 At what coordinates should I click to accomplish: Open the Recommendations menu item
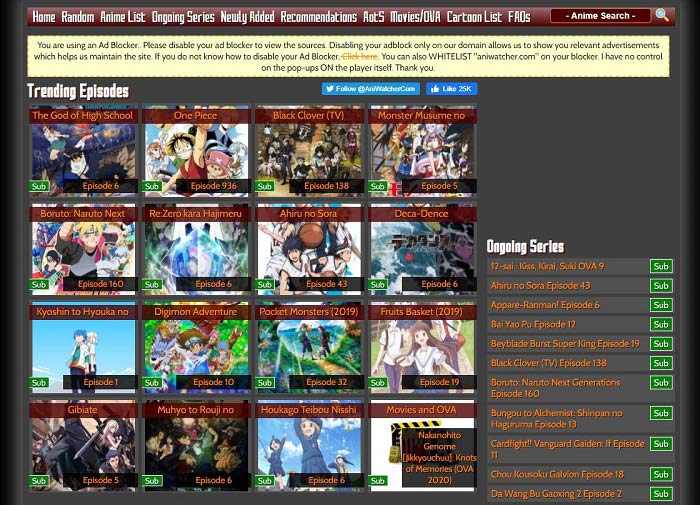click(318, 17)
